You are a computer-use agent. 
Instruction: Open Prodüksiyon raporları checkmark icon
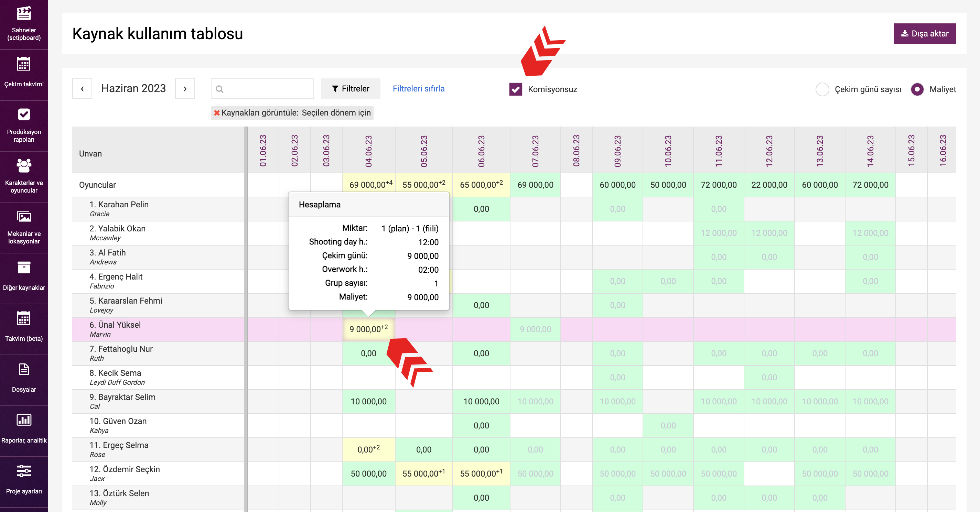tap(24, 114)
